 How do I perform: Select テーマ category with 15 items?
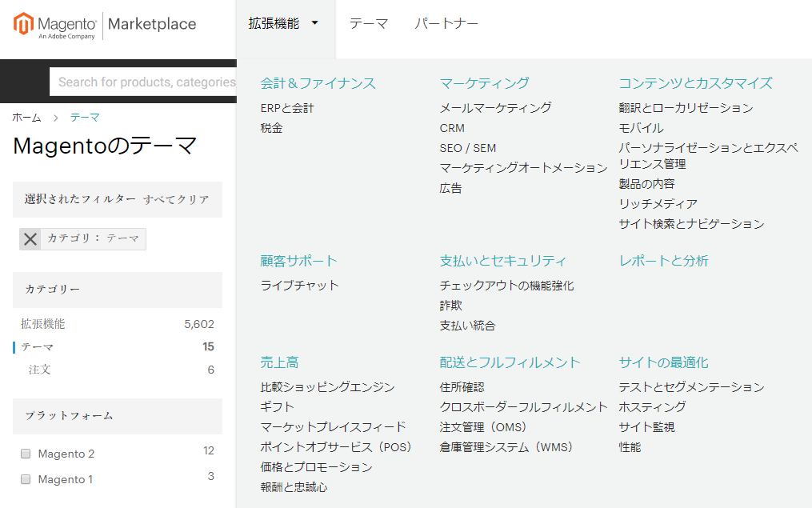pos(38,347)
